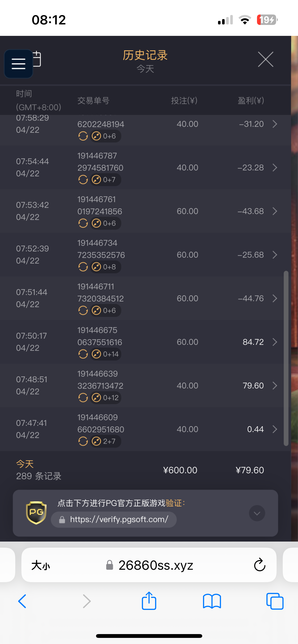Open the Safari share sheet icon

149,601
